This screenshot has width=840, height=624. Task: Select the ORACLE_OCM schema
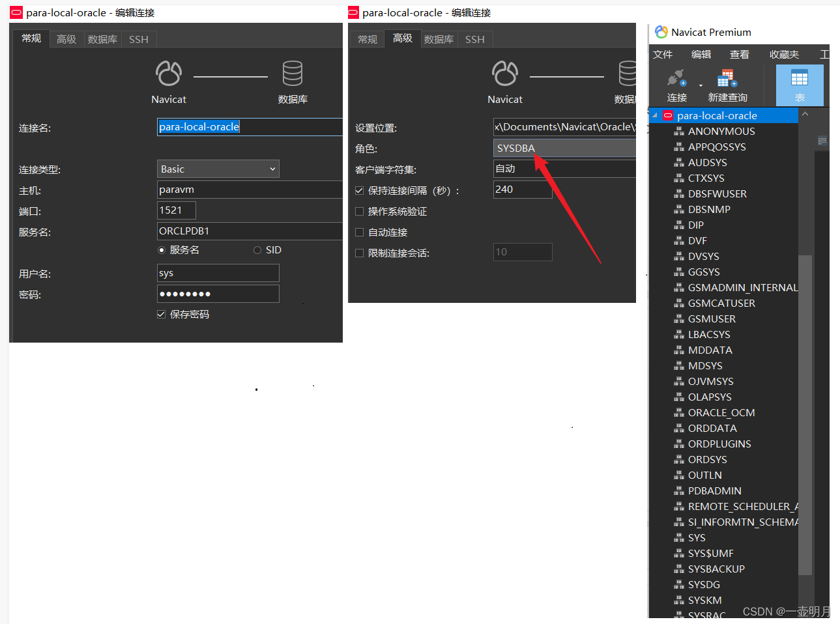click(x=721, y=412)
